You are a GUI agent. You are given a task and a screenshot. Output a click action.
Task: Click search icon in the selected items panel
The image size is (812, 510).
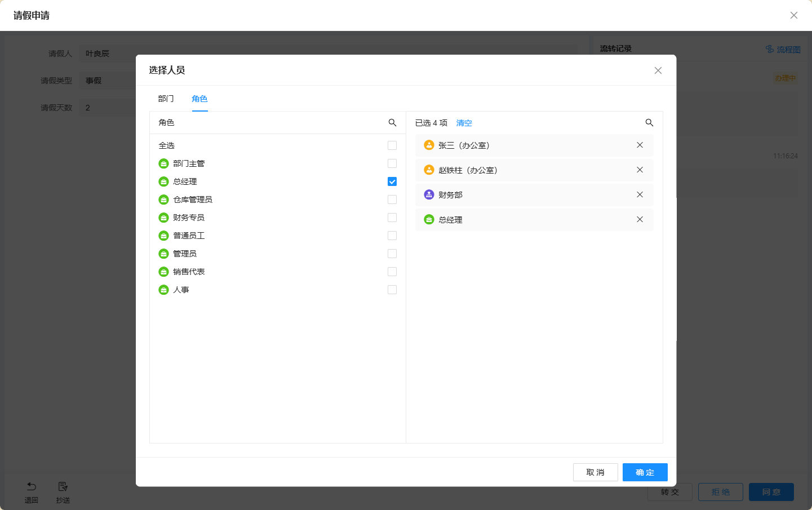coord(649,123)
